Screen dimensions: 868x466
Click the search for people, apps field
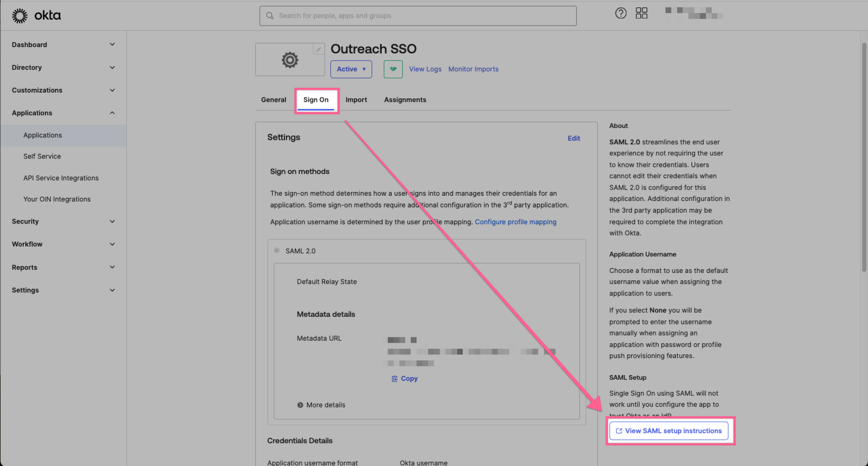click(x=418, y=16)
